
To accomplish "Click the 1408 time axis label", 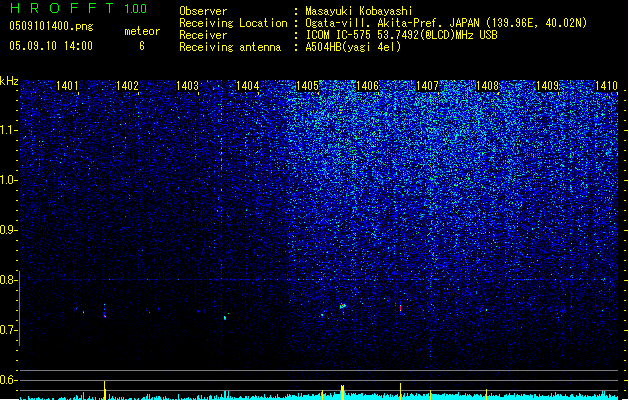I will 487,86.
